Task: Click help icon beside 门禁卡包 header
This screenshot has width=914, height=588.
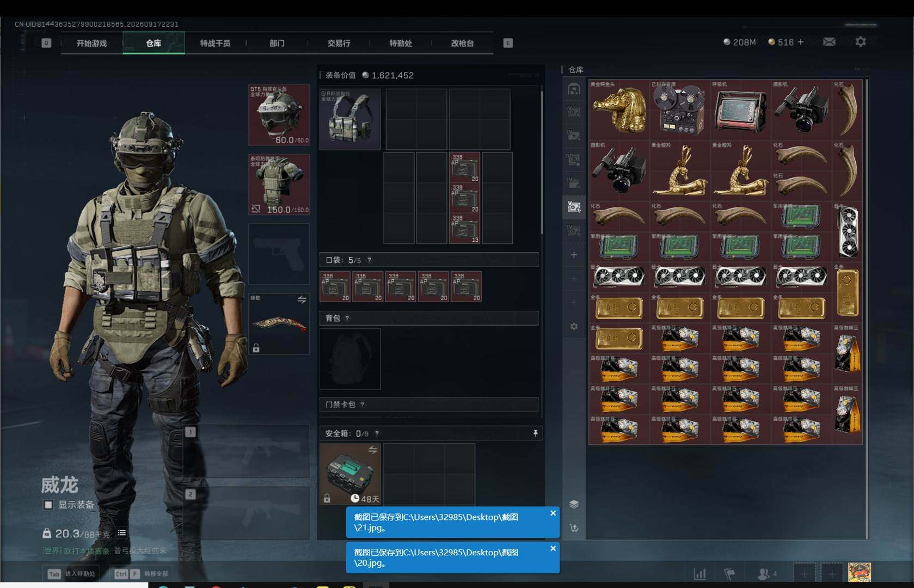Action: coord(362,405)
